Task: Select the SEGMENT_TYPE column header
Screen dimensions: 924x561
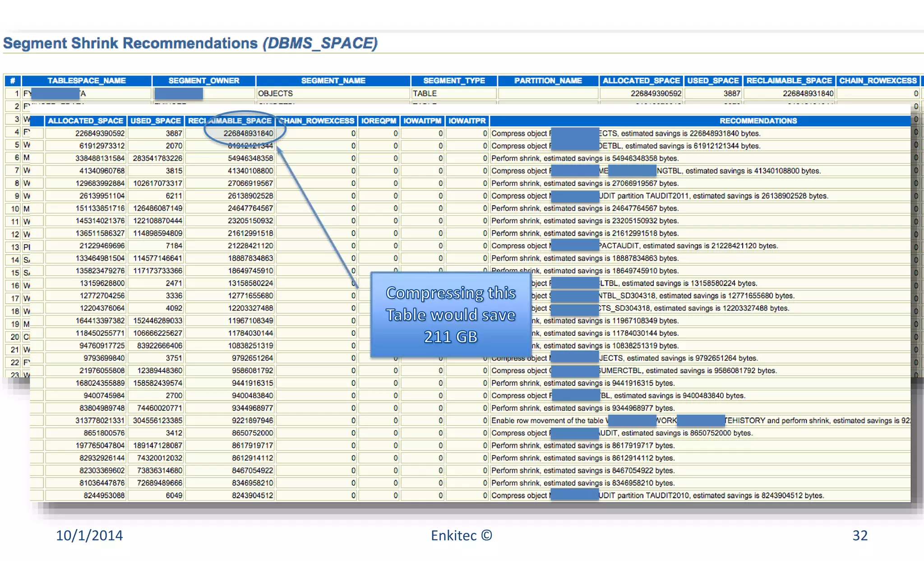Action: pos(454,81)
